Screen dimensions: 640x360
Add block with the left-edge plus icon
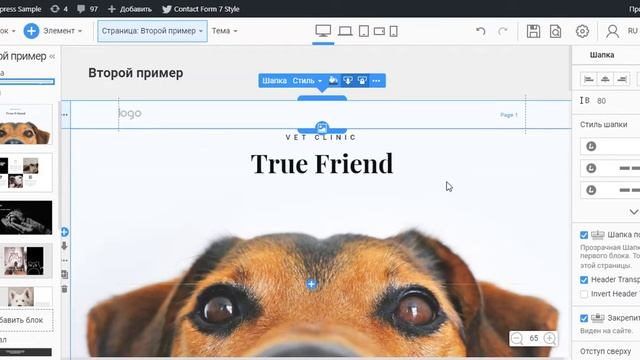tap(64, 232)
